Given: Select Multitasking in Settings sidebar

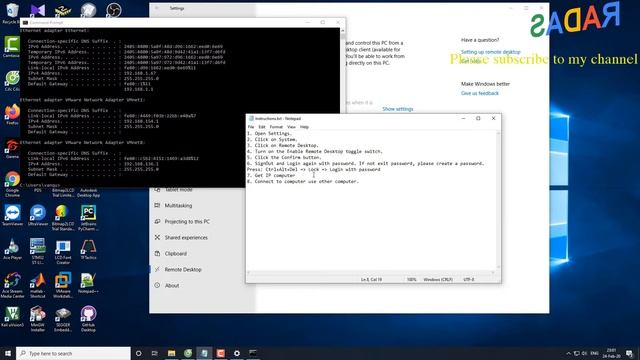Looking at the screenshot, I should pyautogui.click(x=178, y=205).
